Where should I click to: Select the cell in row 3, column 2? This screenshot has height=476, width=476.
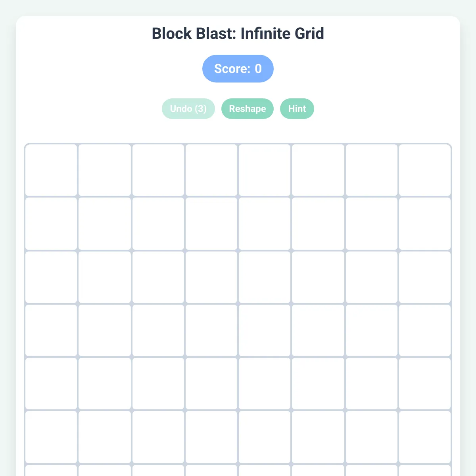104,277
